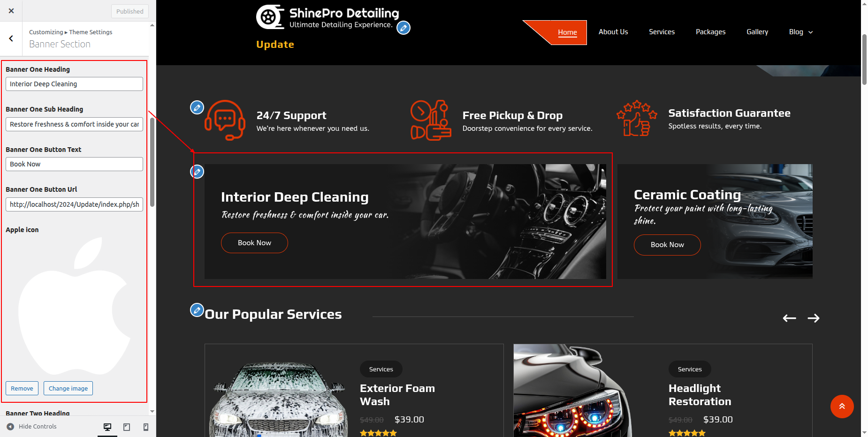Screen dimensions: 868x437
Task: Click the Change image button
Action: (x=68, y=388)
